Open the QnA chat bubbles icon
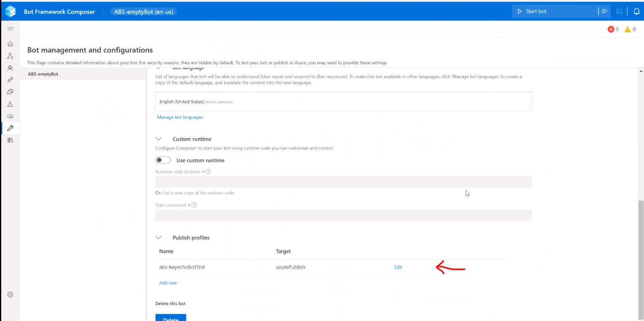Screen dimensions: 644x321 10,91
